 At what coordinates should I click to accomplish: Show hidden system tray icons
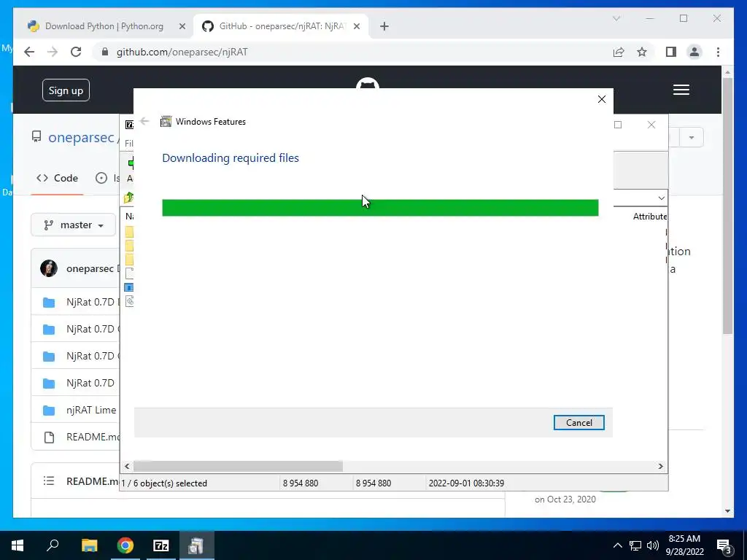(x=617, y=545)
